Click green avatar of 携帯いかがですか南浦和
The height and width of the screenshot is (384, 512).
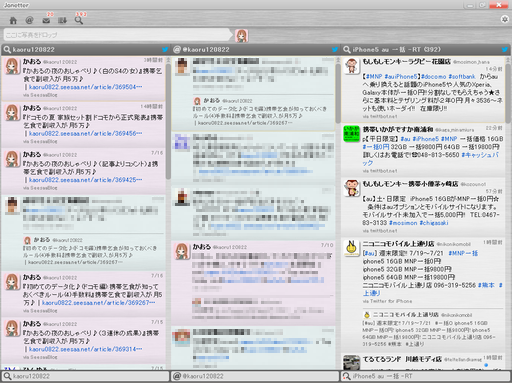[x=351, y=134]
